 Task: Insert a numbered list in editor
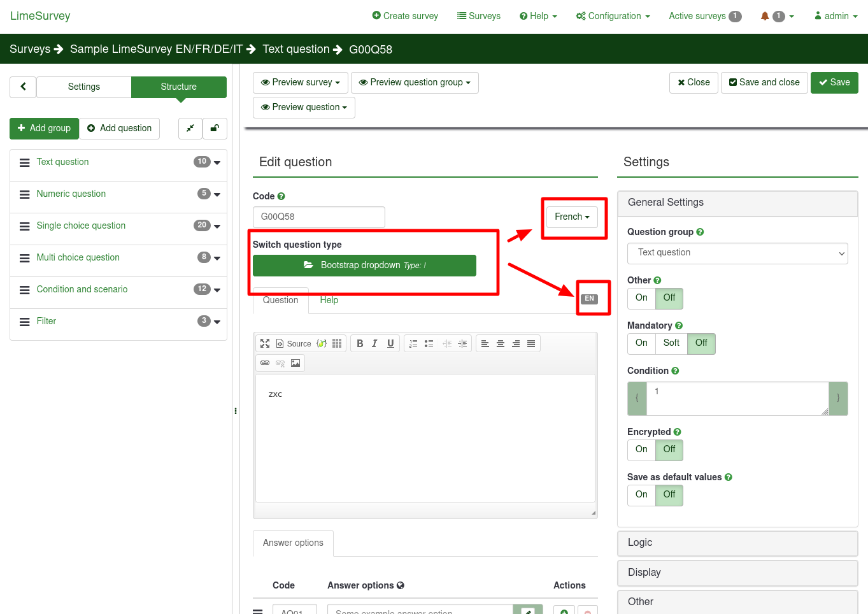coord(413,343)
